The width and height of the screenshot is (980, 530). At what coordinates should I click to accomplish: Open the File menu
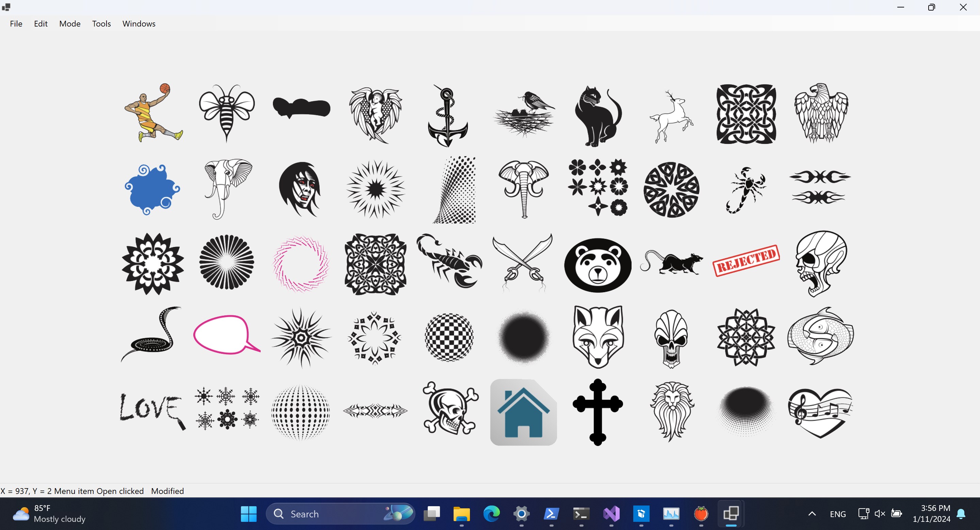tap(16, 23)
